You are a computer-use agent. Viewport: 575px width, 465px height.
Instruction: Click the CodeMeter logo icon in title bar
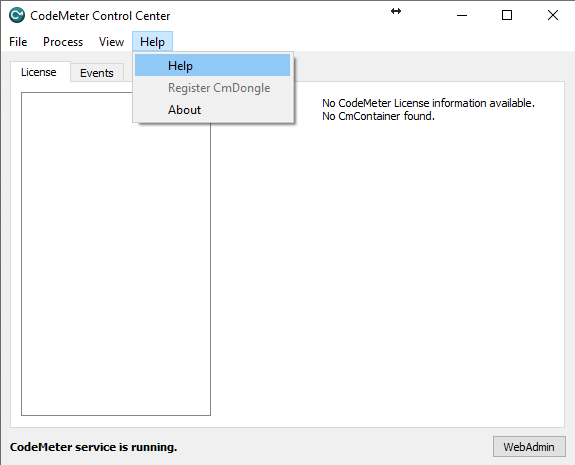17,15
